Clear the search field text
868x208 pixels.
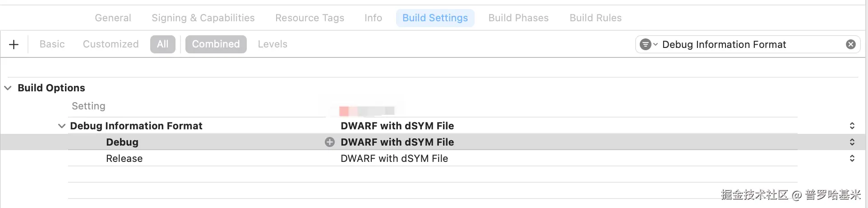(850, 44)
